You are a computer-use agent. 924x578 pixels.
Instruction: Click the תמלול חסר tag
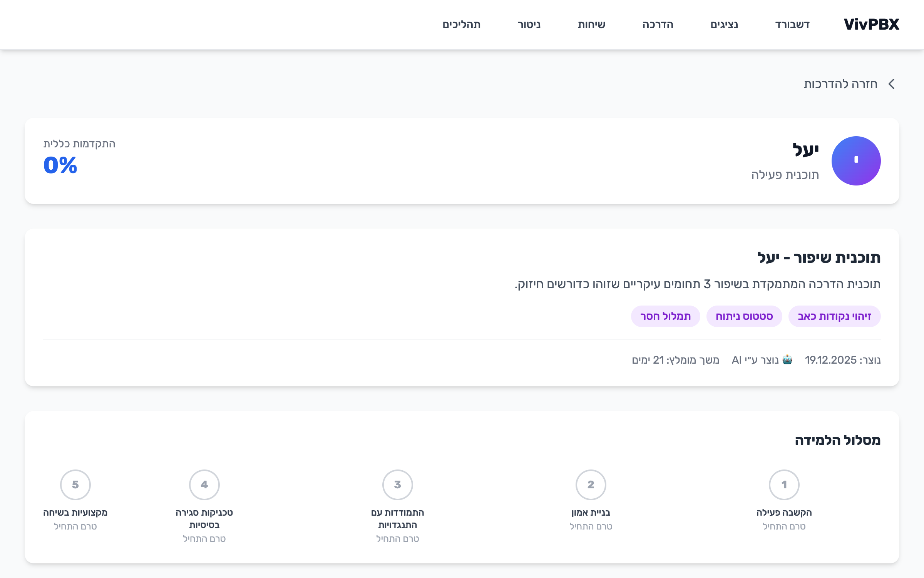[x=665, y=316]
